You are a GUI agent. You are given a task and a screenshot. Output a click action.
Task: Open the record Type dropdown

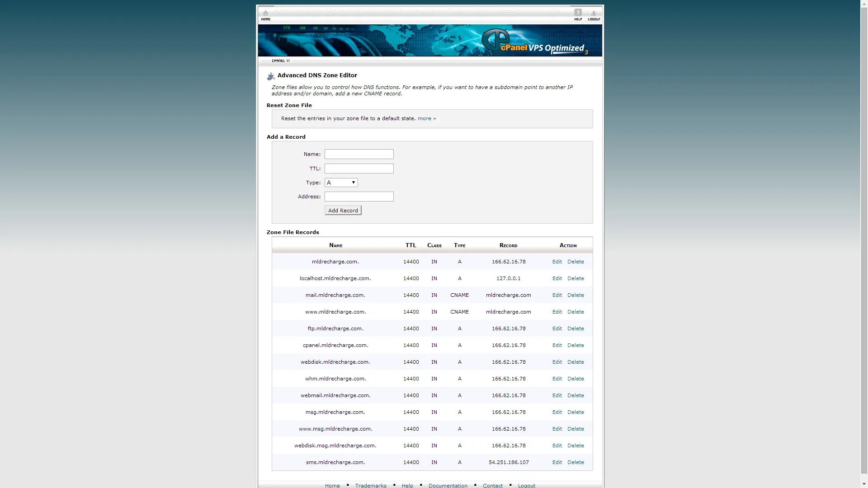(341, 183)
